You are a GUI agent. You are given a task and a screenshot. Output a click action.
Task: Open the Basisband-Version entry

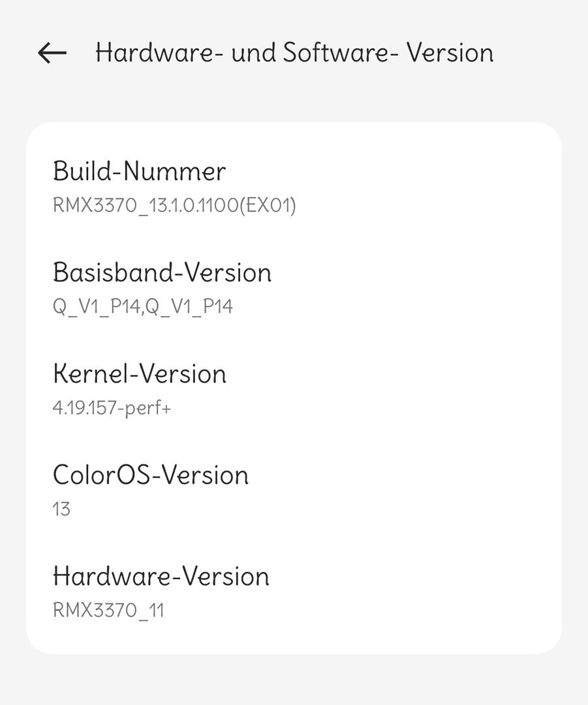(x=162, y=272)
